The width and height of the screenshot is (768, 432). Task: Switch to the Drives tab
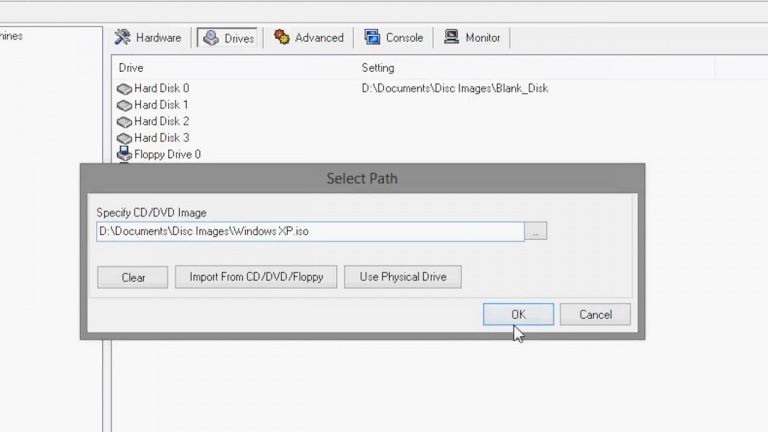(x=227, y=38)
